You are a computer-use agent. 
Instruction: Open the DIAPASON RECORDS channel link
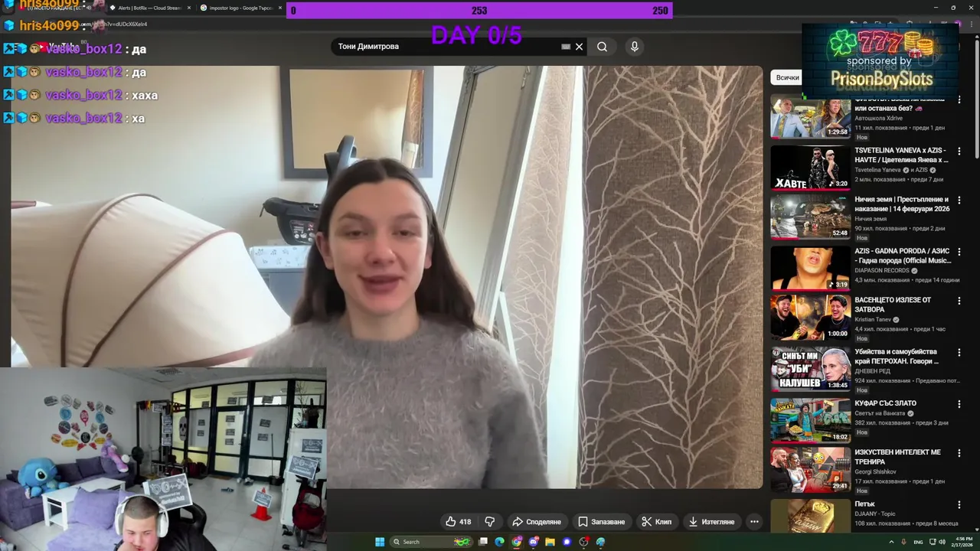pyautogui.click(x=882, y=270)
